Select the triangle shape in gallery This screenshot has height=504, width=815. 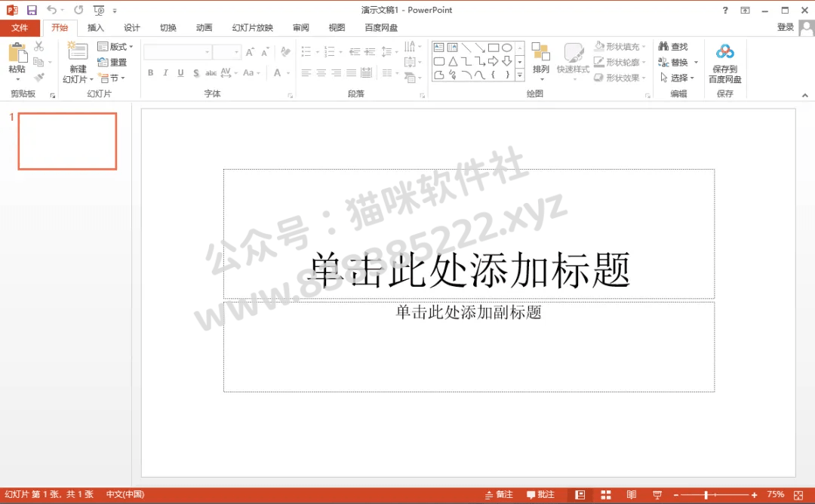point(453,61)
